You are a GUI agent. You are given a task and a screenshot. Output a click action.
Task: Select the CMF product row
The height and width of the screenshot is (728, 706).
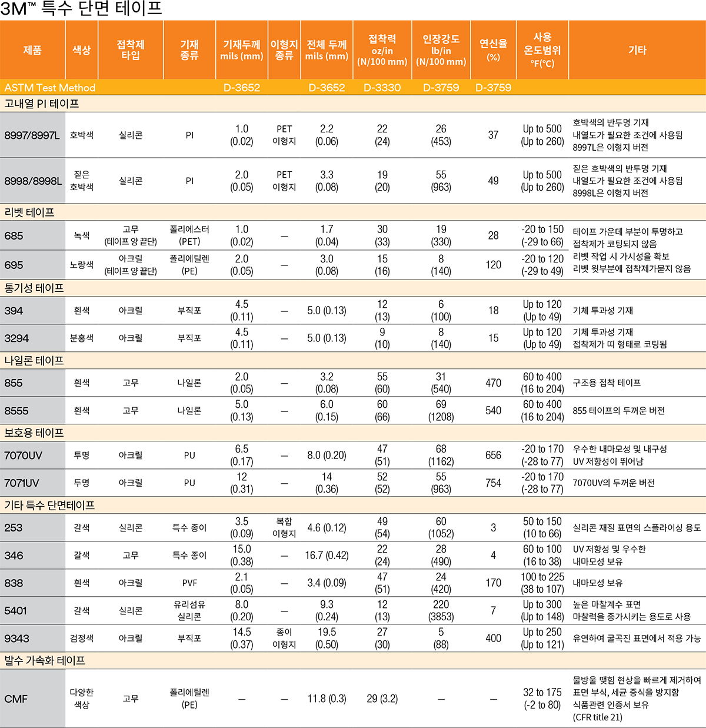click(16, 699)
